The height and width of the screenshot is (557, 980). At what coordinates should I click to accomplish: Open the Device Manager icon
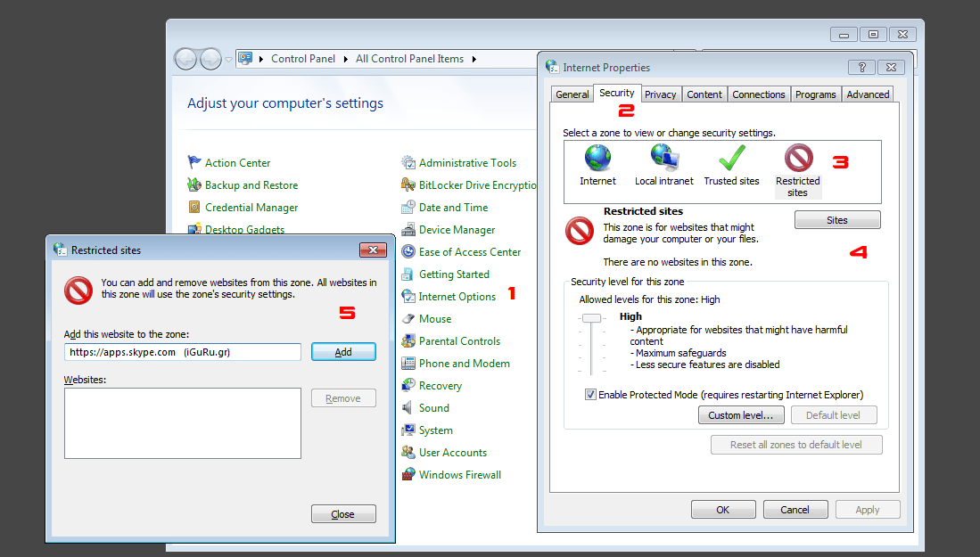(408, 230)
